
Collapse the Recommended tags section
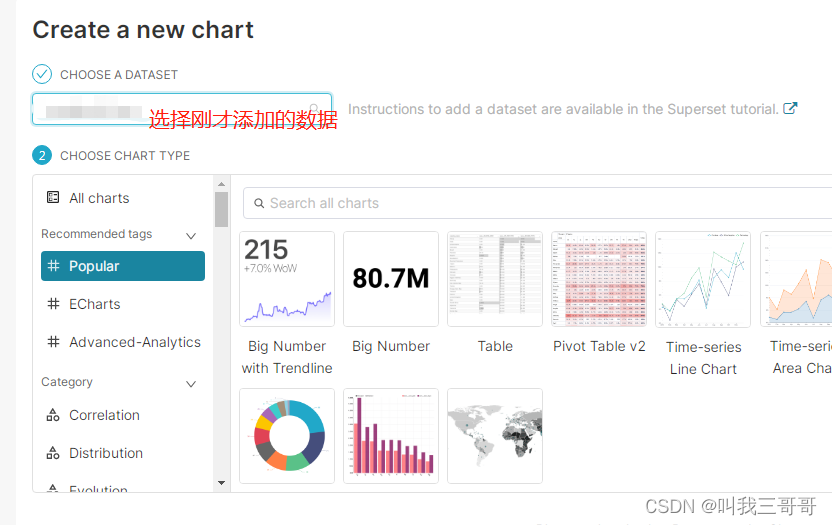click(191, 235)
